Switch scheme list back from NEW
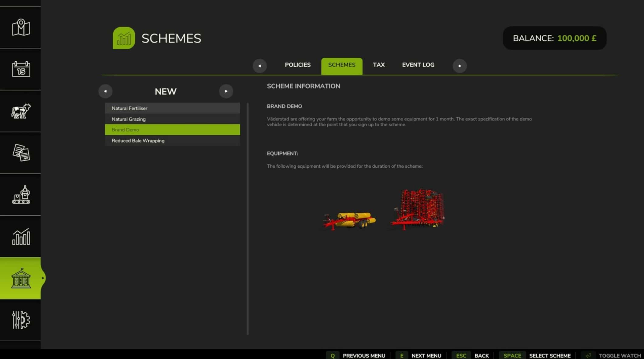644x359 pixels. [105, 91]
